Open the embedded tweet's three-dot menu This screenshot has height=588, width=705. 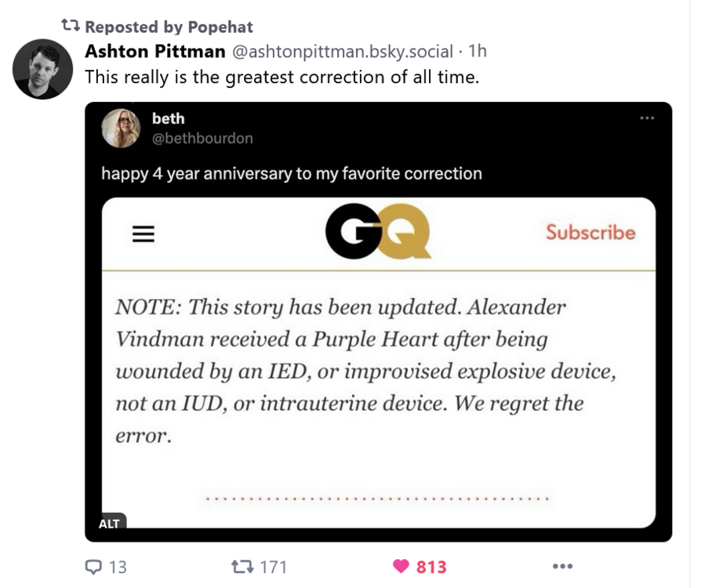[646, 118]
